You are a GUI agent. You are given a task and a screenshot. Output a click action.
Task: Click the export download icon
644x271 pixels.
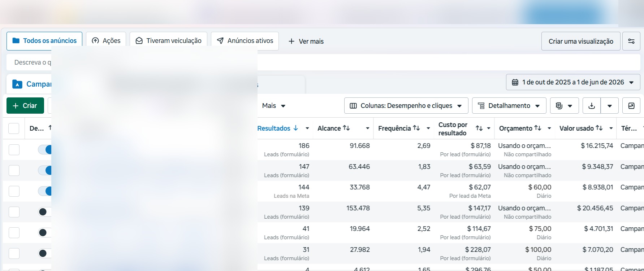point(592,106)
